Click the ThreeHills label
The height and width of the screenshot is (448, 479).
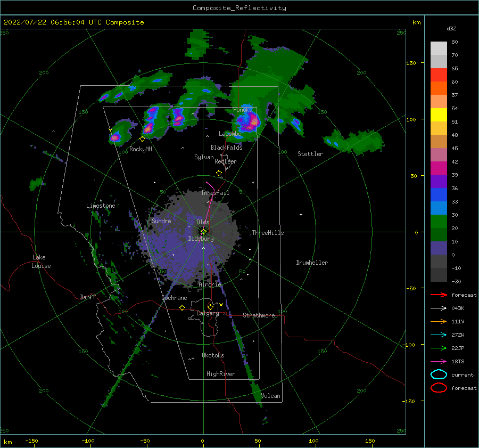click(268, 233)
